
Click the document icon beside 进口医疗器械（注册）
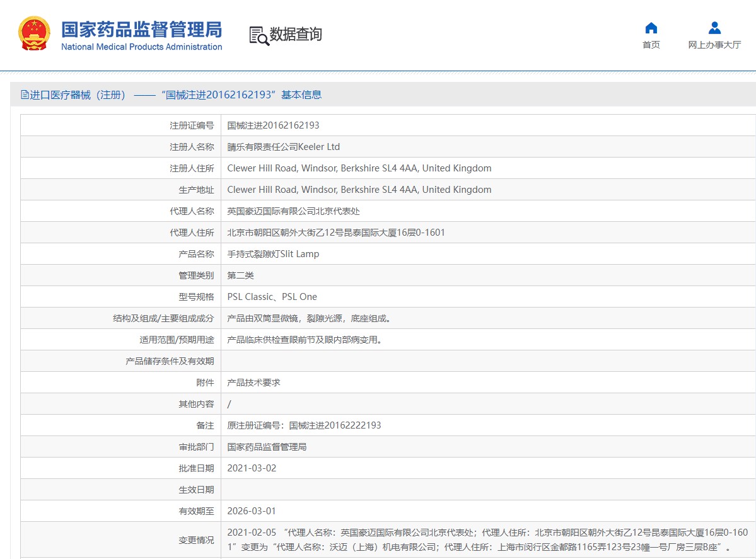(25, 95)
